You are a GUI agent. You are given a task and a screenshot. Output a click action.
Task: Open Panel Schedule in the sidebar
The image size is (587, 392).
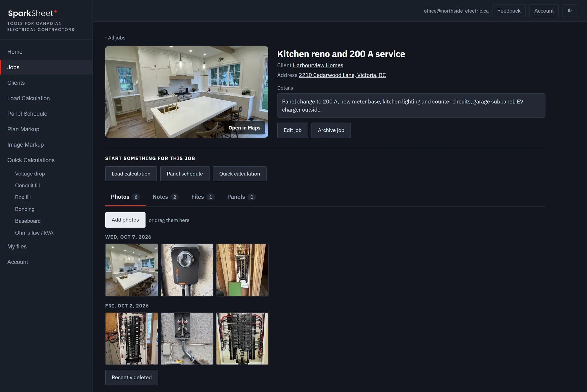pyautogui.click(x=46, y=114)
